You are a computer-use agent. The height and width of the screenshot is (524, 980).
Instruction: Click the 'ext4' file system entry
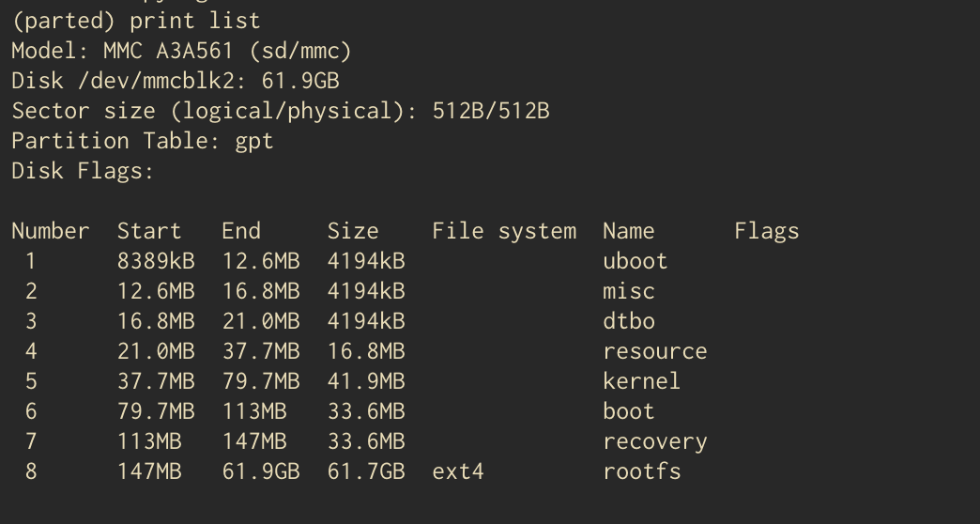pyautogui.click(x=458, y=471)
